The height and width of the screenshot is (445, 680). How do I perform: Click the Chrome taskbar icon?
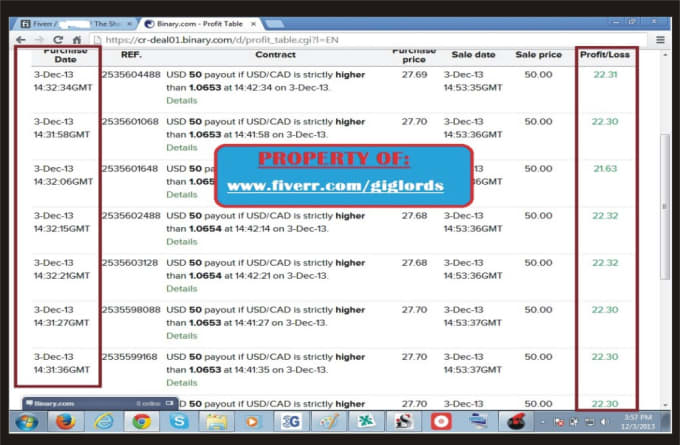tap(141, 421)
